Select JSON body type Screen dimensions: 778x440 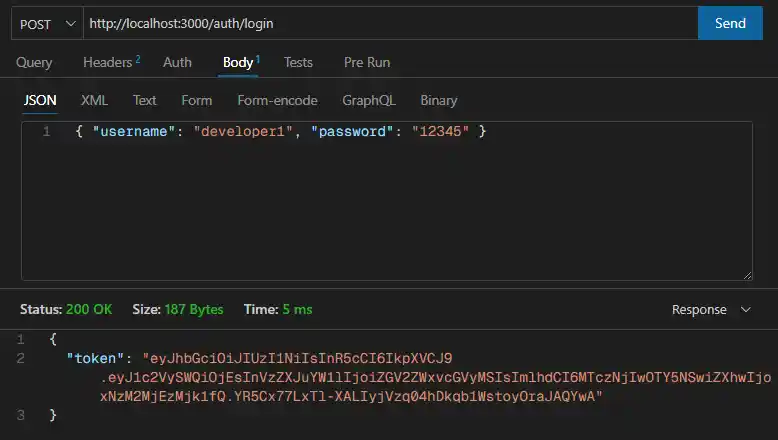click(x=40, y=100)
